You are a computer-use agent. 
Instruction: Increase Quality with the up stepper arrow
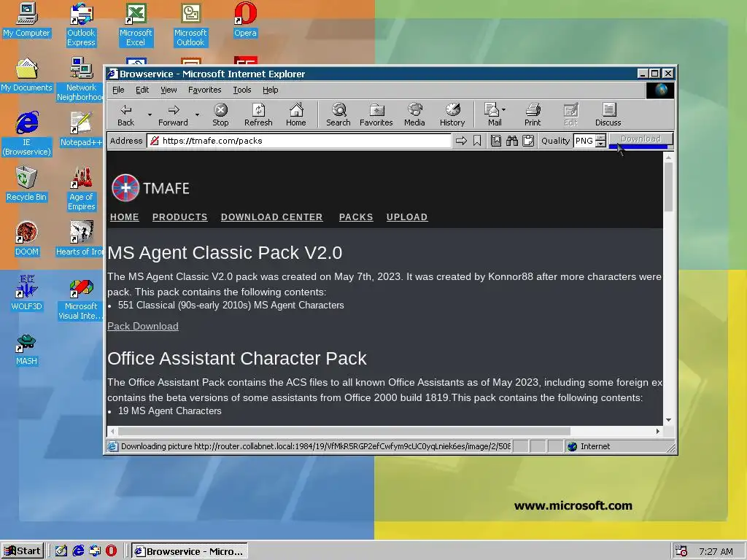[x=601, y=138]
